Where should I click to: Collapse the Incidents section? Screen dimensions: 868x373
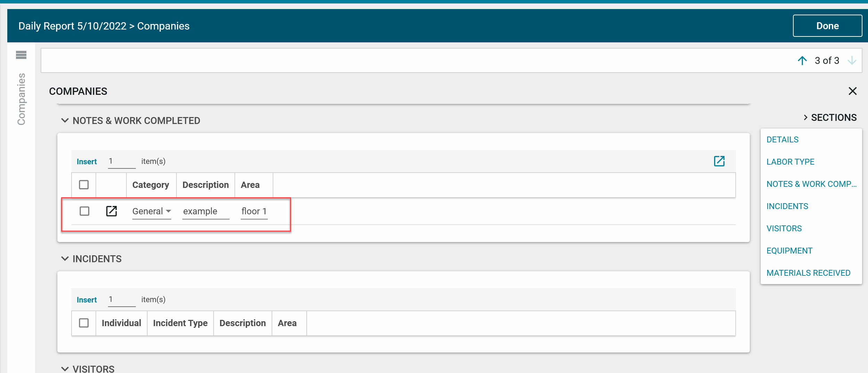click(x=65, y=259)
